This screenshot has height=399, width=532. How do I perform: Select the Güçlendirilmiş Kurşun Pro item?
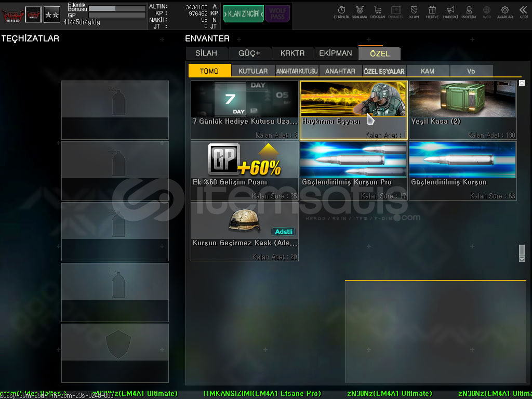tap(353, 170)
